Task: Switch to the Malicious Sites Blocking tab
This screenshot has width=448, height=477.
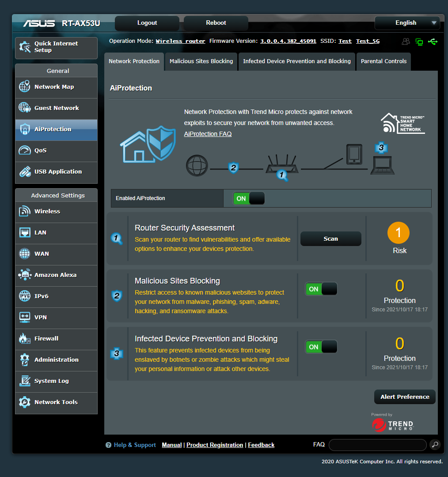Action: point(201,61)
